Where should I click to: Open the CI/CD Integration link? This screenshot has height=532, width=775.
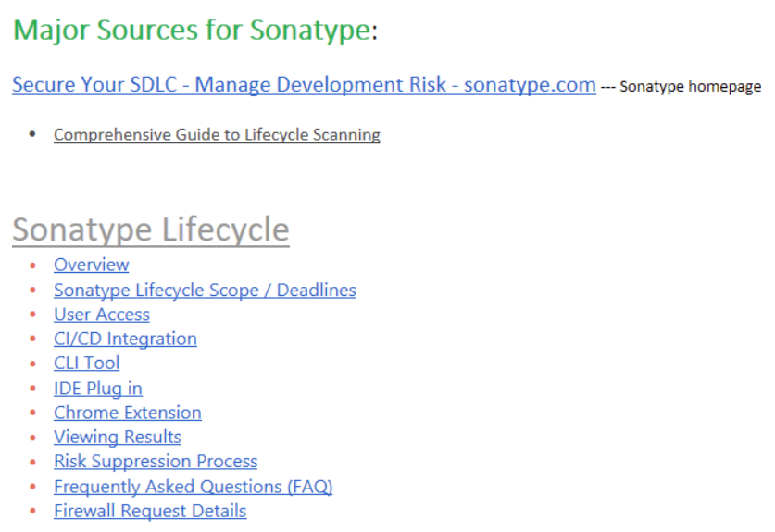pos(125,339)
